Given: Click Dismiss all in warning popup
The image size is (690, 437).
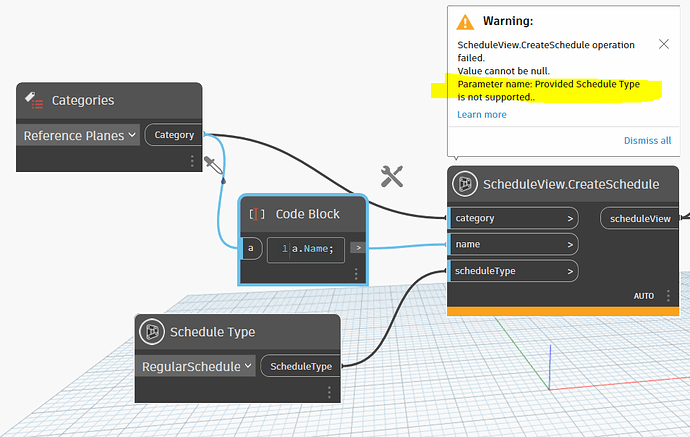Looking at the screenshot, I should coord(647,140).
